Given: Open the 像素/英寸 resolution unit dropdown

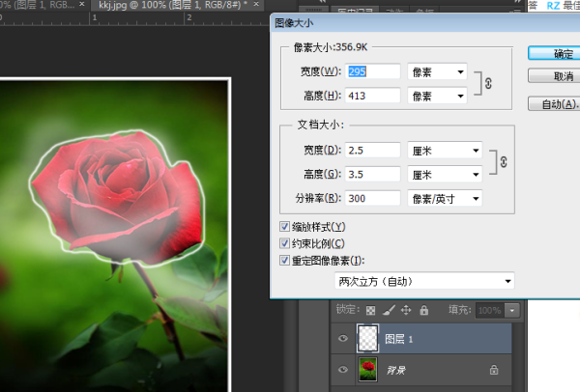Looking at the screenshot, I should click(x=445, y=198).
